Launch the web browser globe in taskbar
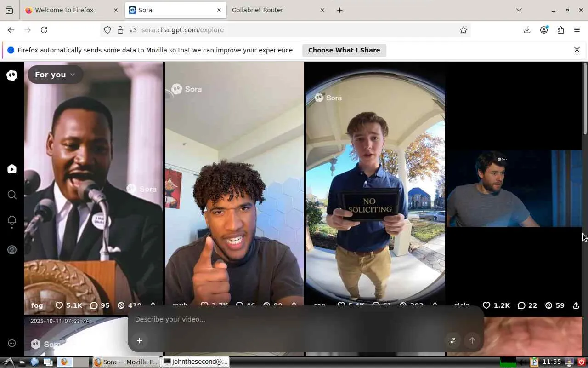588x368 pixels. [x=34, y=362]
